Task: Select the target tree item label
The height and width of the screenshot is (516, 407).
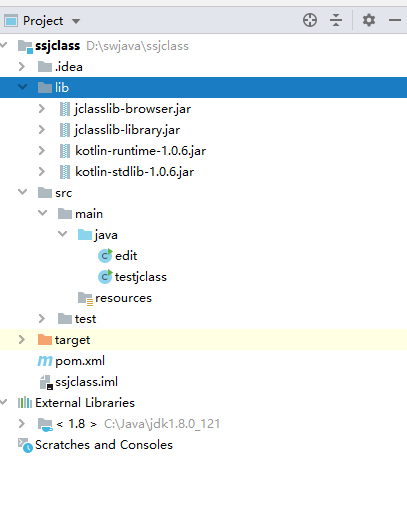Action: [72, 340]
